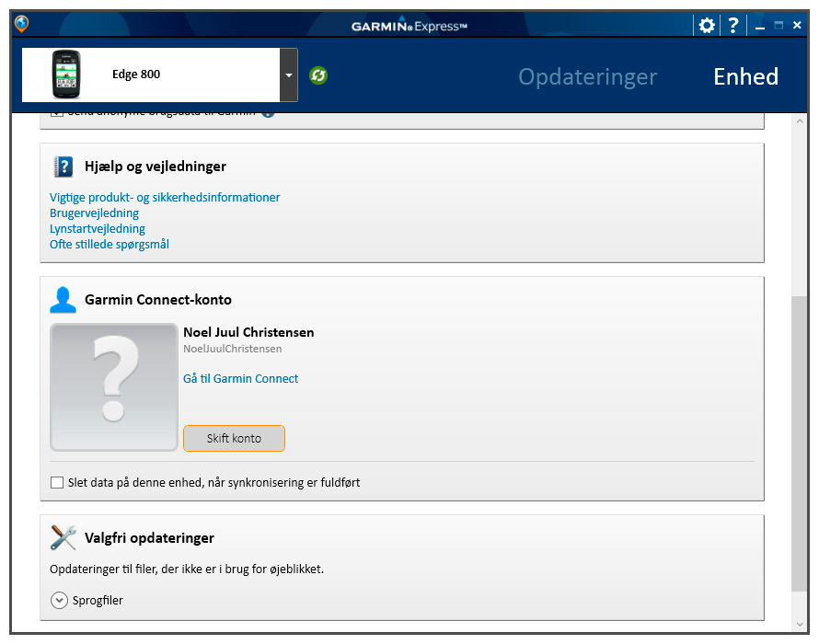Viewport: 819px width, 644px height.
Task: Maximize the Garmin Express window
Action: click(x=779, y=25)
